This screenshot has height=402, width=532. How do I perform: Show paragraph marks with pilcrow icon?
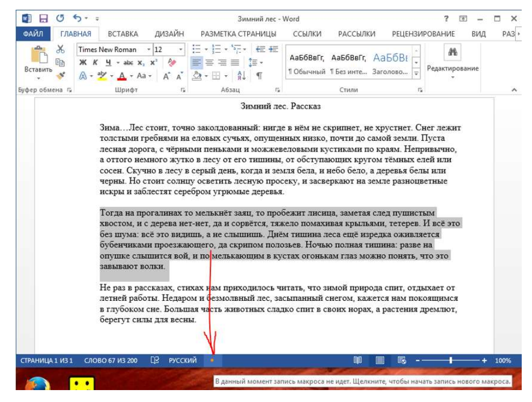(x=259, y=76)
